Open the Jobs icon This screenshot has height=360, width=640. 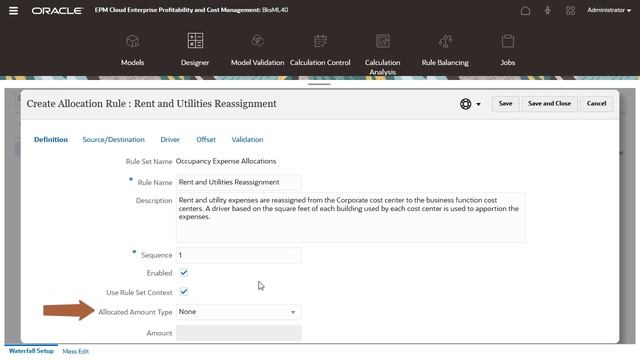tap(508, 41)
